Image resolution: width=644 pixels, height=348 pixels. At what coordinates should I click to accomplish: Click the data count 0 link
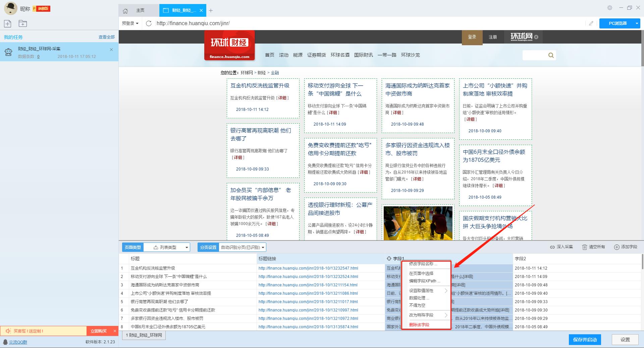pos(38,57)
